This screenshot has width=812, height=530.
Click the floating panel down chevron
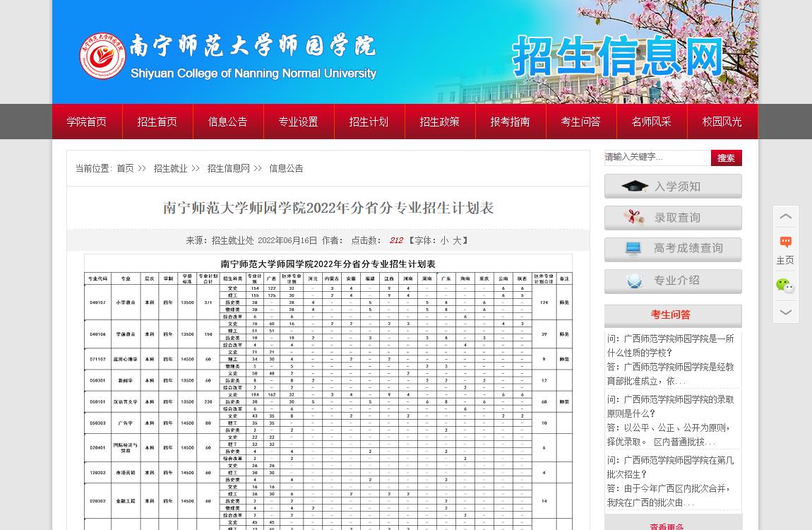pyautogui.click(x=786, y=312)
